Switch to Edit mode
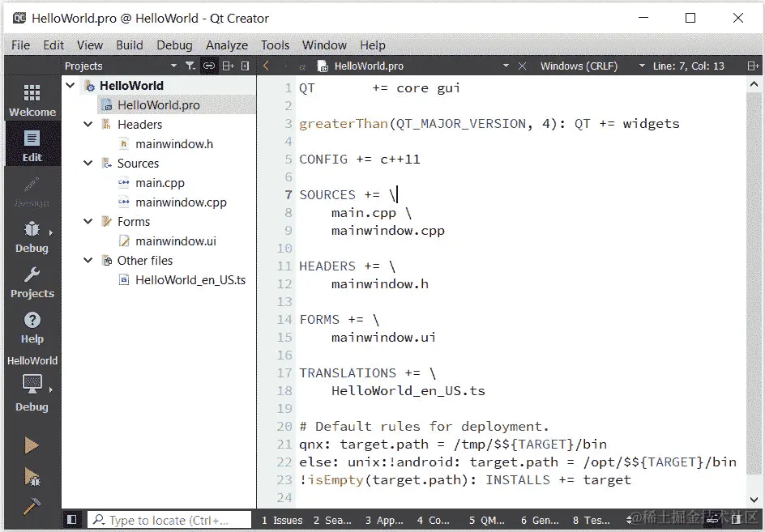This screenshot has width=765, height=532. point(32,145)
